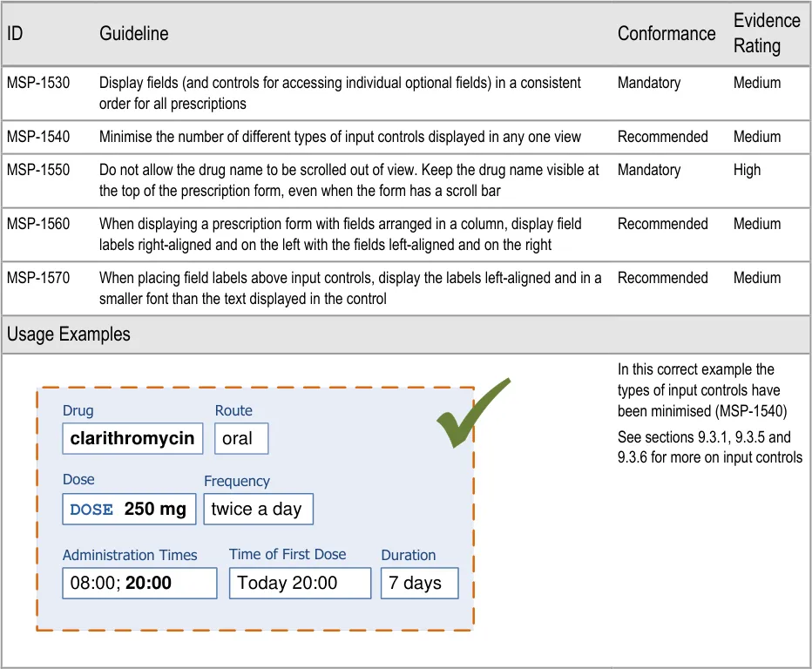The width and height of the screenshot is (812, 669).
Task: Click the Evidence Rating column header
Action: click(x=767, y=33)
